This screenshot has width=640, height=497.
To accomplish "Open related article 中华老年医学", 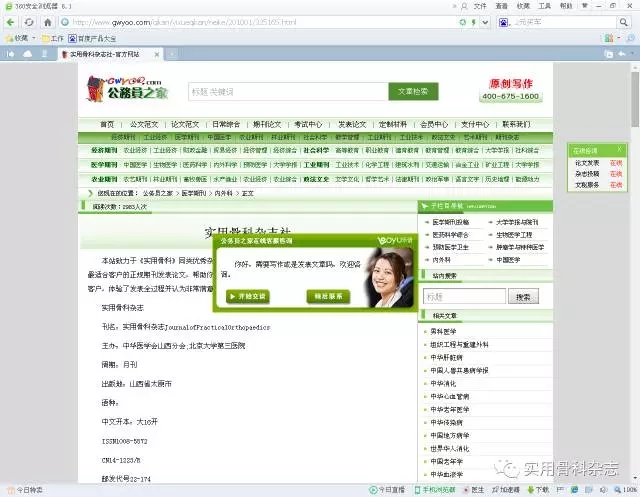I will click(450, 409).
